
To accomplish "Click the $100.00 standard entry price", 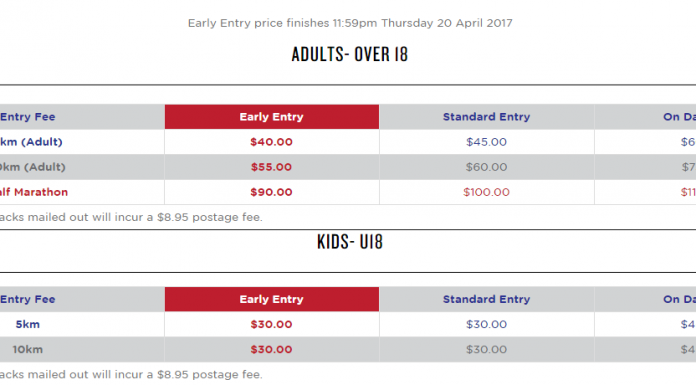I will tap(486, 192).
